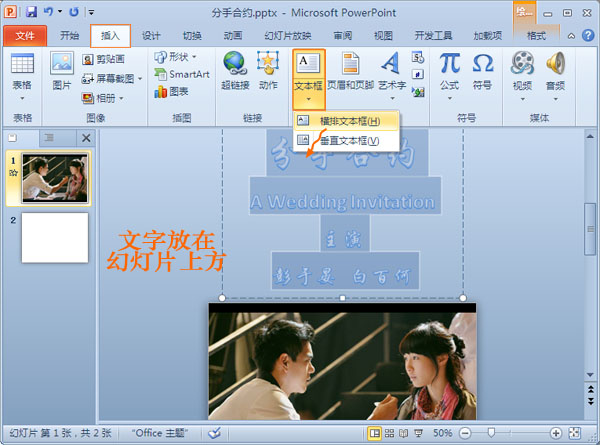Click the couple photo on the slide
The image size is (600, 445).
(342, 362)
